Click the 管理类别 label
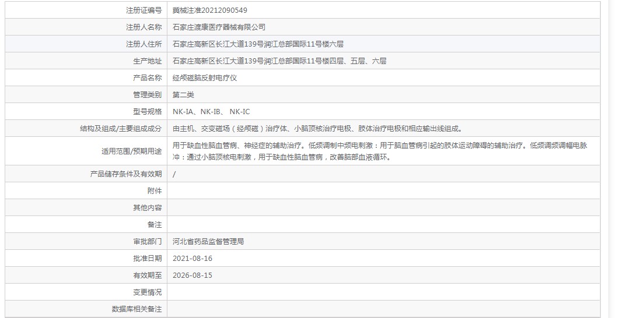Viewport: 644px width, 318px height. coord(148,95)
